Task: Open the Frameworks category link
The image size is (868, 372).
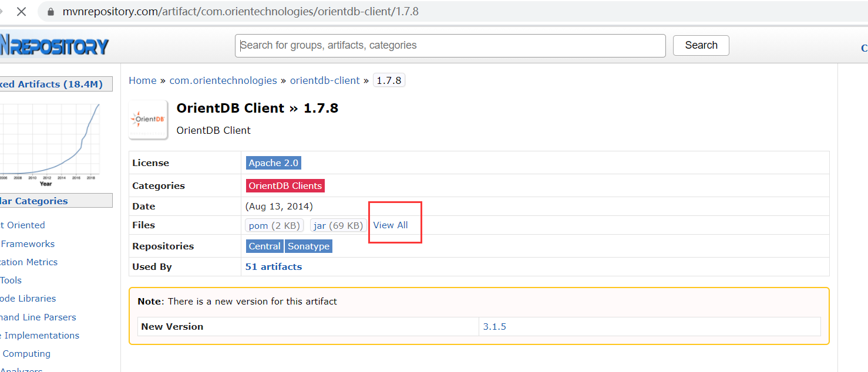Action: coord(28,244)
